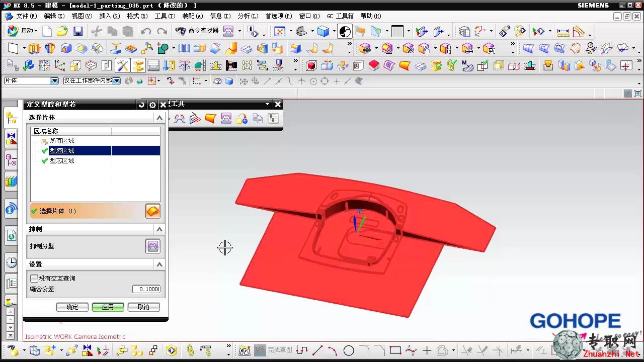Image resolution: width=644 pixels, height=362 pixels.
Task: Click the Revolve icon
Action: 50,49
